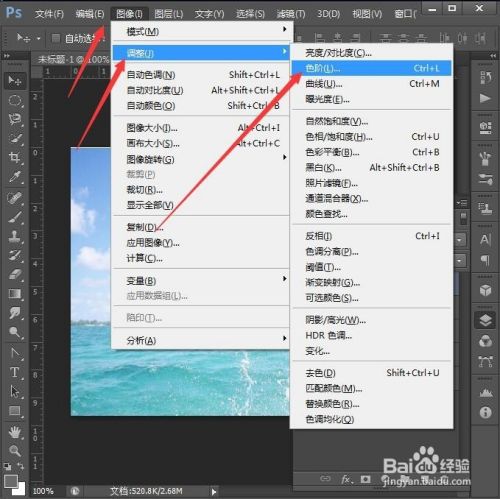The width and height of the screenshot is (500, 499).
Task: Choose 自动色调(N) command
Action: click(201, 75)
